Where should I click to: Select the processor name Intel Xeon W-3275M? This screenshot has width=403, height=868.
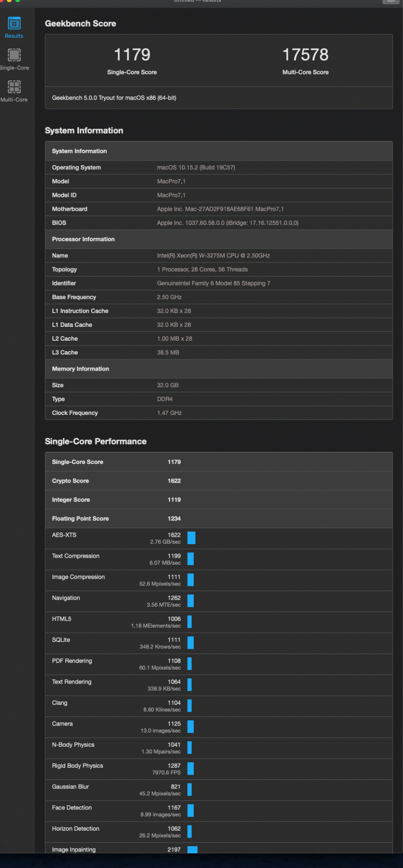tap(213, 256)
